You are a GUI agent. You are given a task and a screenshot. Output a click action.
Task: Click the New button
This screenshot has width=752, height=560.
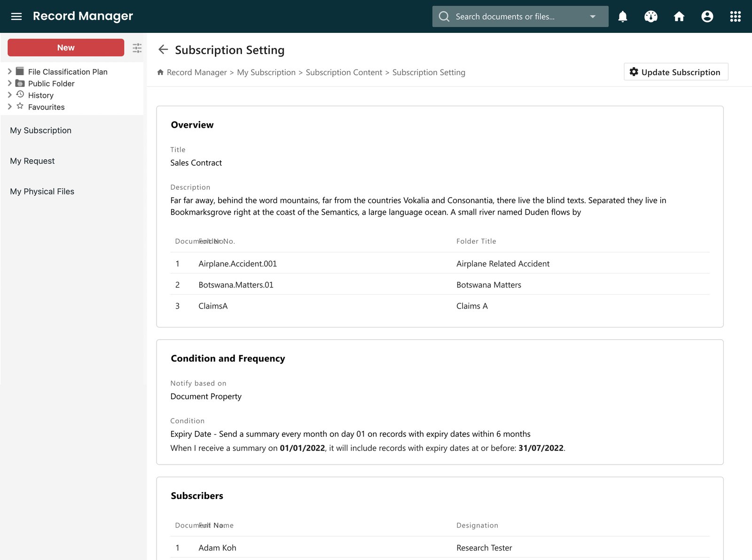66,47
